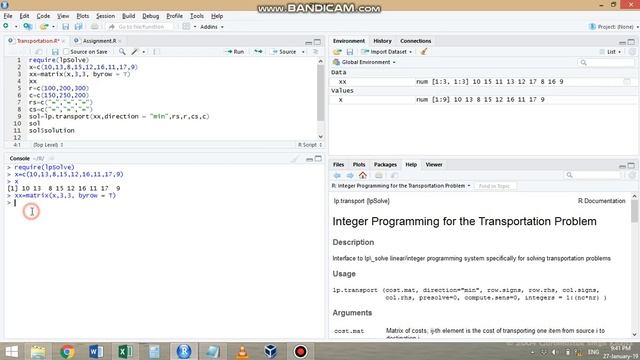Click the code tools wand icon

point(135,52)
